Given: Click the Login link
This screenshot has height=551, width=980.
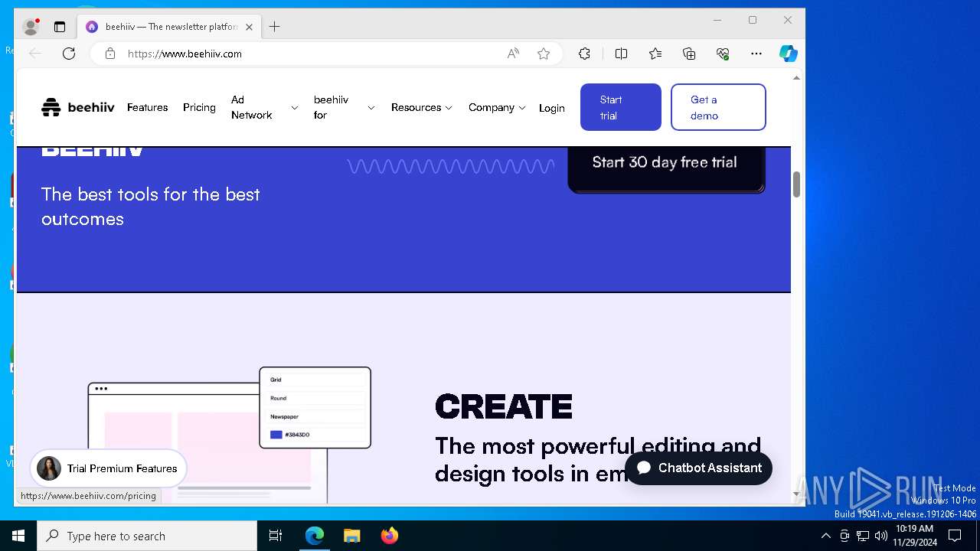Looking at the screenshot, I should [x=551, y=108].
